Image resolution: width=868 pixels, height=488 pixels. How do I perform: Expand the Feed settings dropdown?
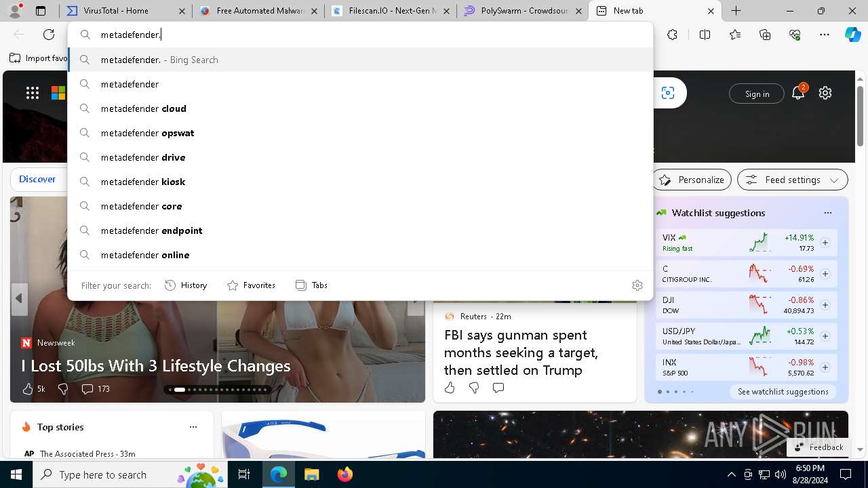tap(793, 180)
